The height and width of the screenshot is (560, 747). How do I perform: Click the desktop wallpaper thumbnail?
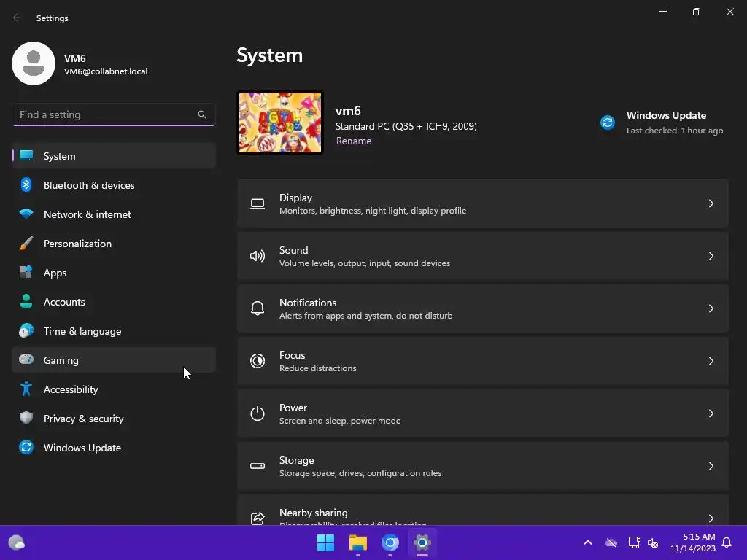pyautogui.click(x=280, y=122)
